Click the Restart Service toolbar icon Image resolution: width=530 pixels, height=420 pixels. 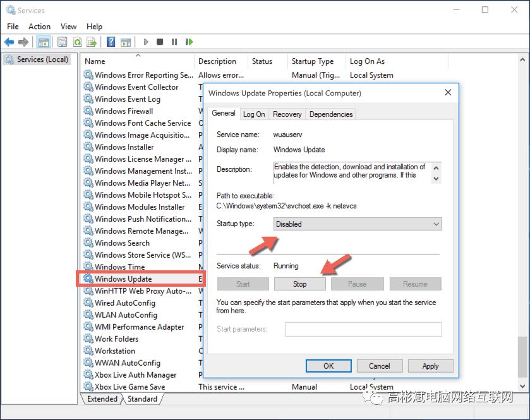(189, 42)
